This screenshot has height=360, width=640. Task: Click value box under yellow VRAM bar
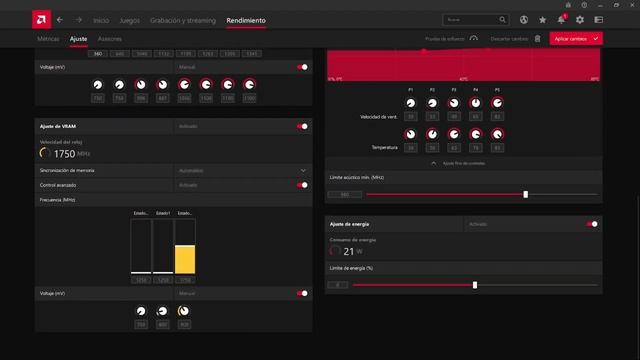coord(185,280)
